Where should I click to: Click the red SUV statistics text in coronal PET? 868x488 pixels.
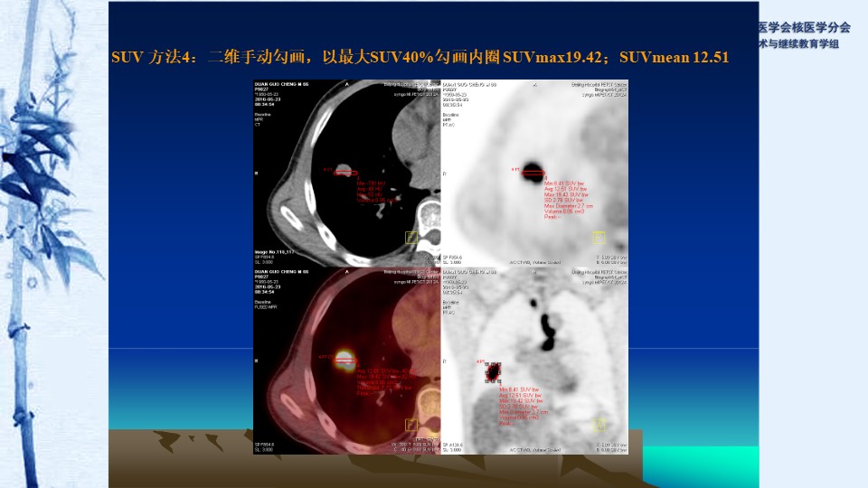(520, 405)
